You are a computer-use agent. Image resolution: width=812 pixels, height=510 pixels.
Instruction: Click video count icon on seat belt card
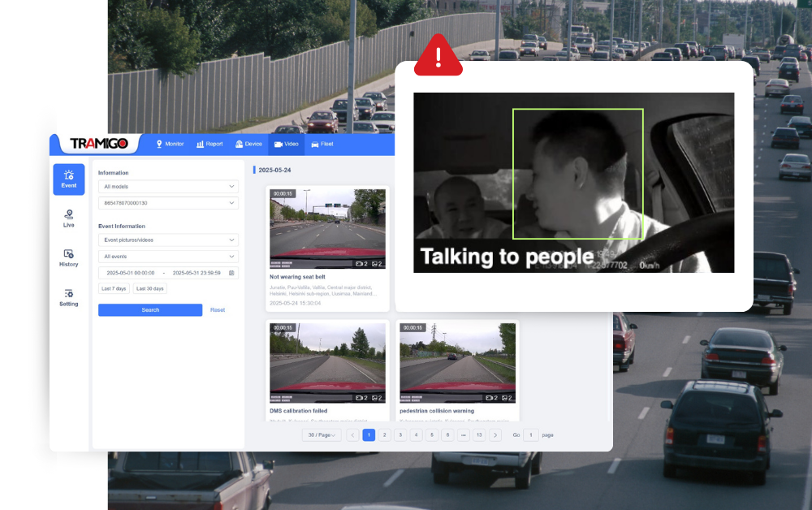tap(361, 264)
